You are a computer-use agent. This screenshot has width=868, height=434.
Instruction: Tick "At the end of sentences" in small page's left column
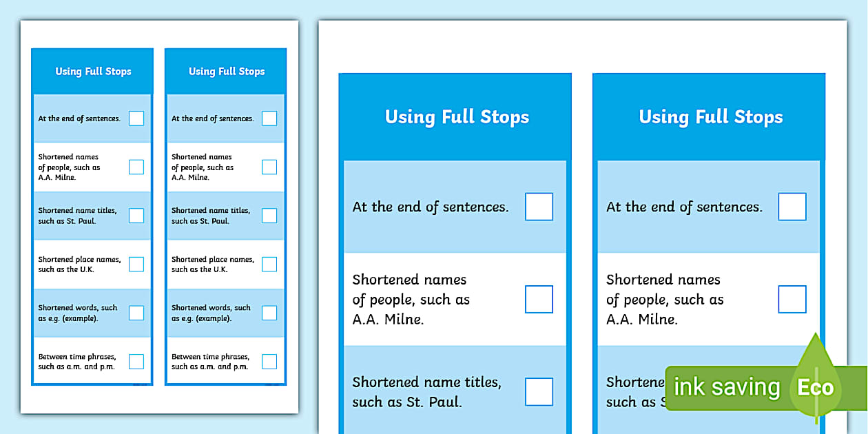pos(136,118)
